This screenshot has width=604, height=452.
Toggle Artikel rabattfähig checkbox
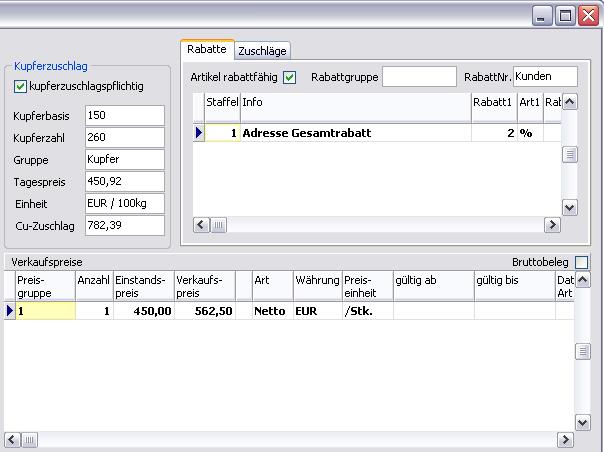(x=290, y=77)
